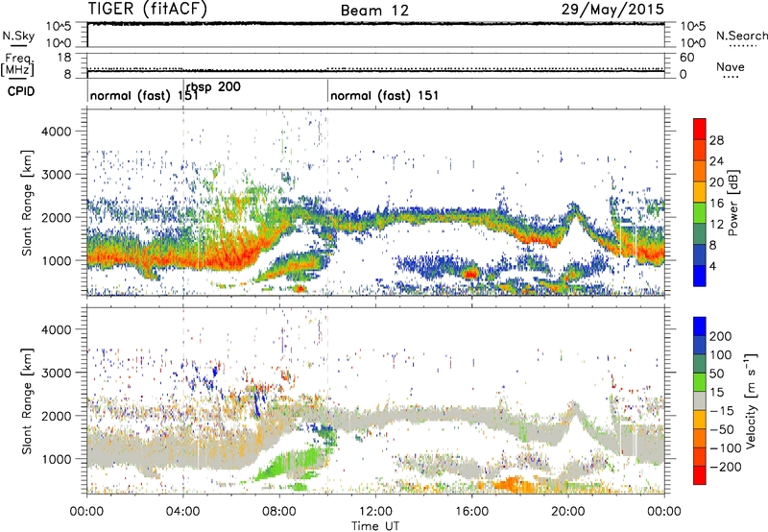Click the "12" label on Power color bar

716,225
